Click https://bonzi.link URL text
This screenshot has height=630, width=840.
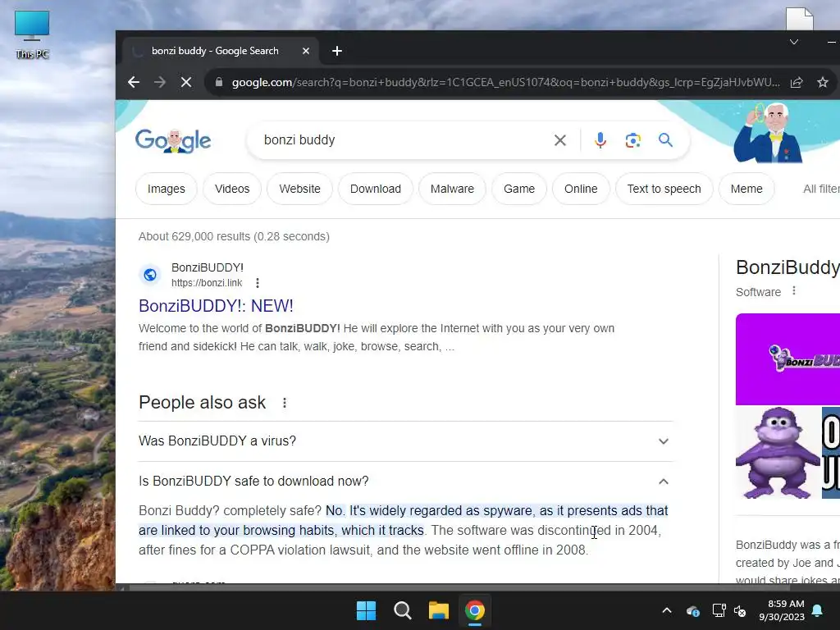point(207,283)
